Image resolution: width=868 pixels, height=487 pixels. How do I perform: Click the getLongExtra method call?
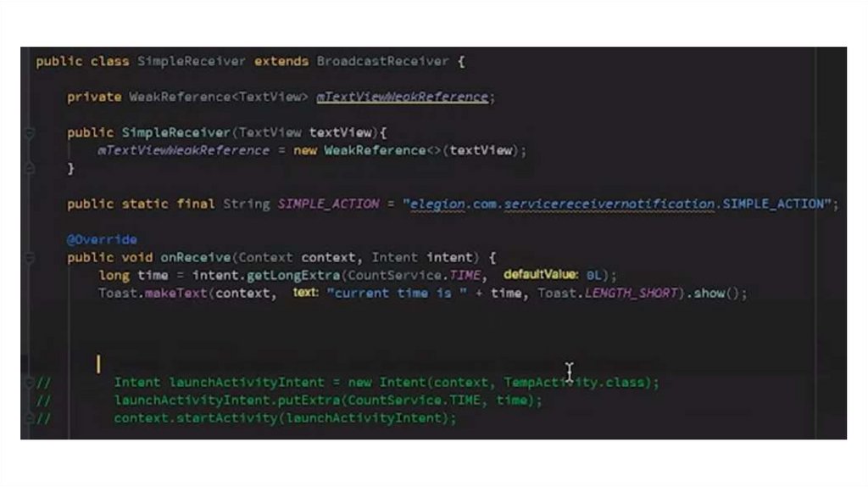(292, 276)
